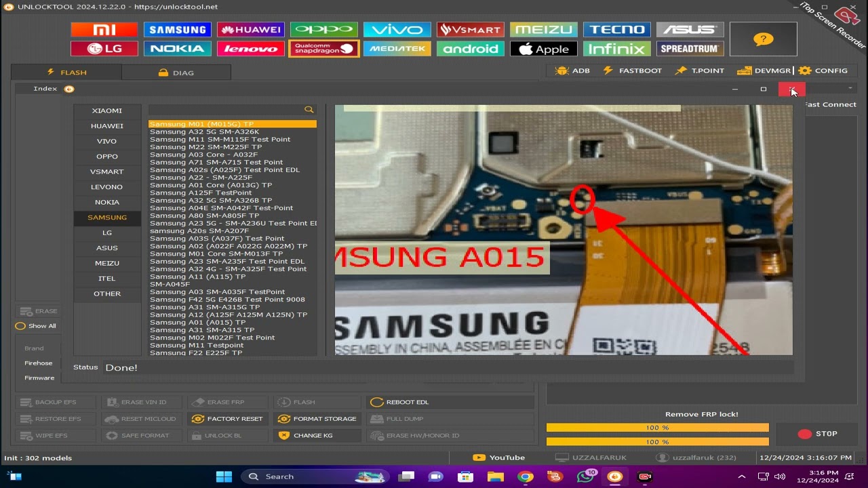The width and height of the screenshot is (868, 488).
Task: Click the FORMAT STORAGE button
Action: tap(317, 419)
